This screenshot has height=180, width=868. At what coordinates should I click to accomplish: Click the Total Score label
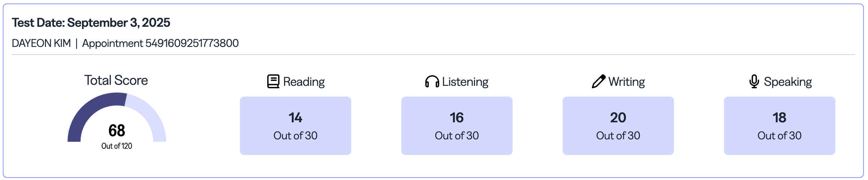click(x=116, y=80)
